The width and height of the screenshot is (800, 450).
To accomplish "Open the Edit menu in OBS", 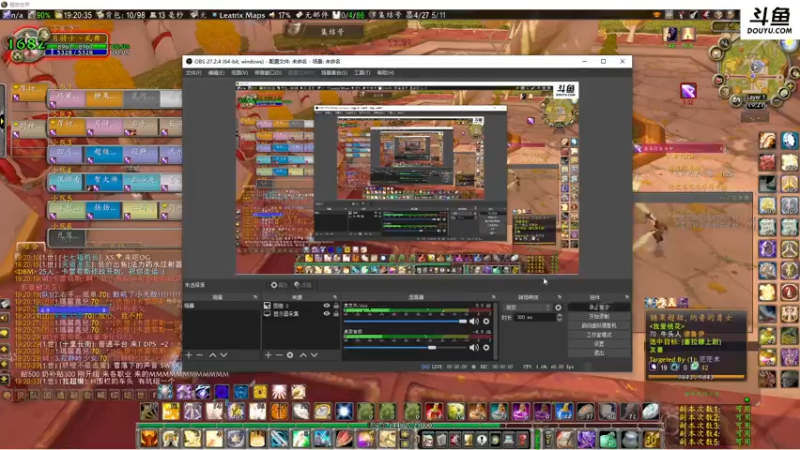I will click(216, 73).
